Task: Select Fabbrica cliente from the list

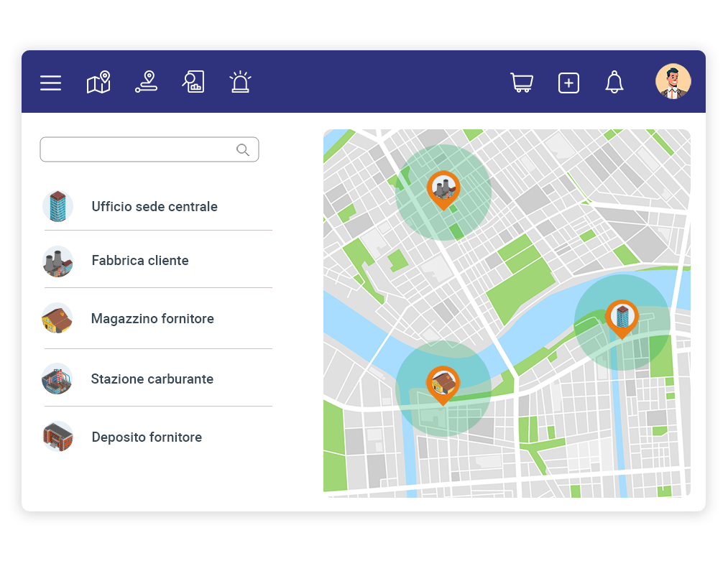Action: tap(140, 261)
